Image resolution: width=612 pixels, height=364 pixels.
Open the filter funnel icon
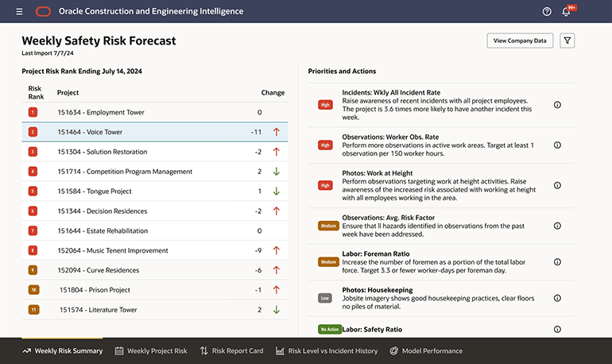(567, 41)
